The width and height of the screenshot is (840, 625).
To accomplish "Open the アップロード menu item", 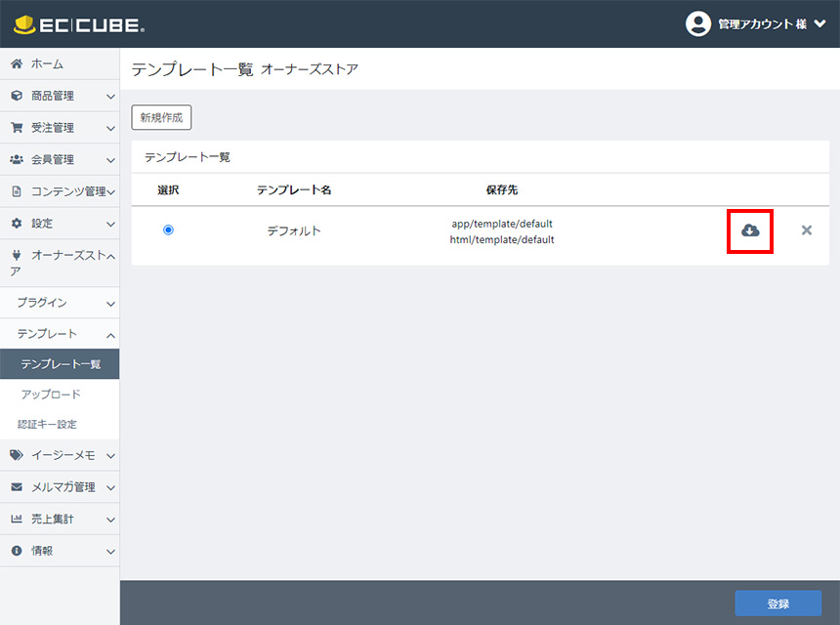I will [51, 395].
